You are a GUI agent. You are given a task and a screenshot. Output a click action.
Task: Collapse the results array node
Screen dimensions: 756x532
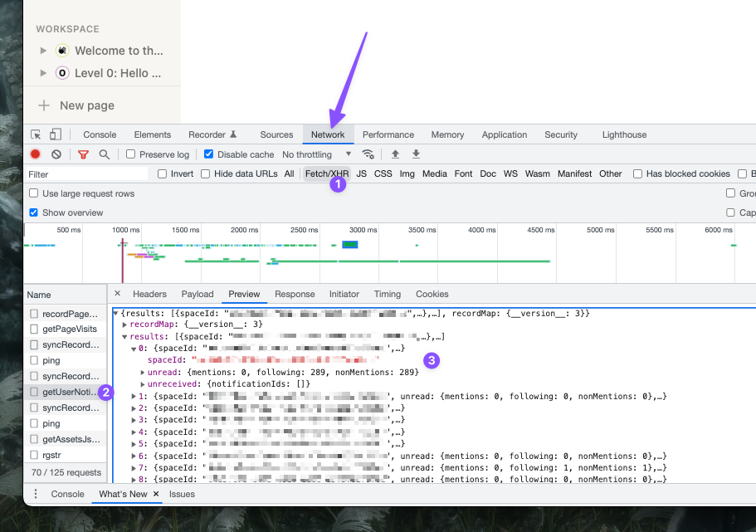click(124, 337)
